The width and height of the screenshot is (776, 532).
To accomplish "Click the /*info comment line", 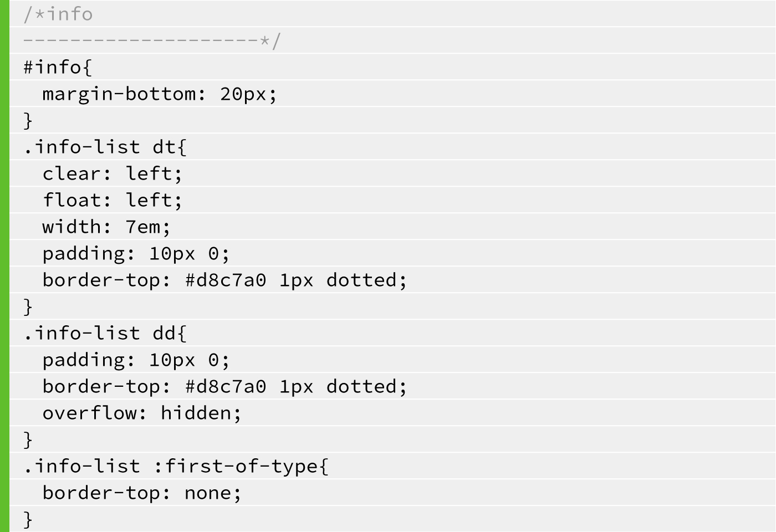I will [x=58, y=14].
